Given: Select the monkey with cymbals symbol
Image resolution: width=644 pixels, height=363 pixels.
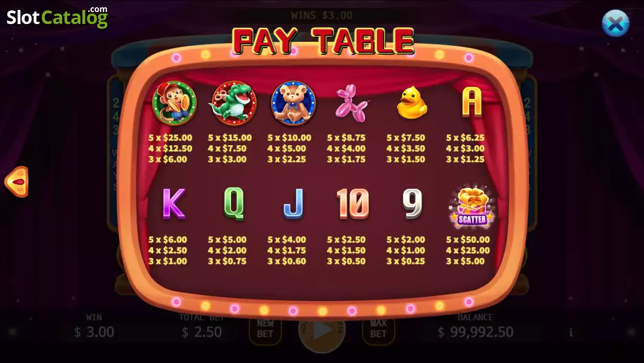Looking at the screenshot, I should pyautogui.click(x=174, y=103).
